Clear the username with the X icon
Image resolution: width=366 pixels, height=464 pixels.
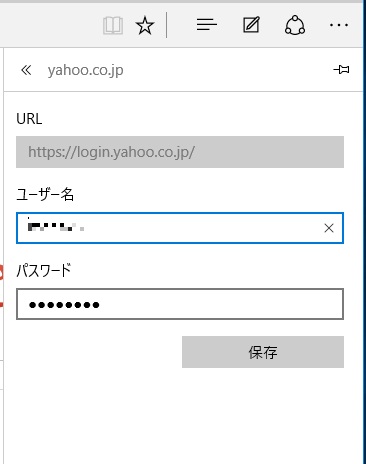coord(329,228)
